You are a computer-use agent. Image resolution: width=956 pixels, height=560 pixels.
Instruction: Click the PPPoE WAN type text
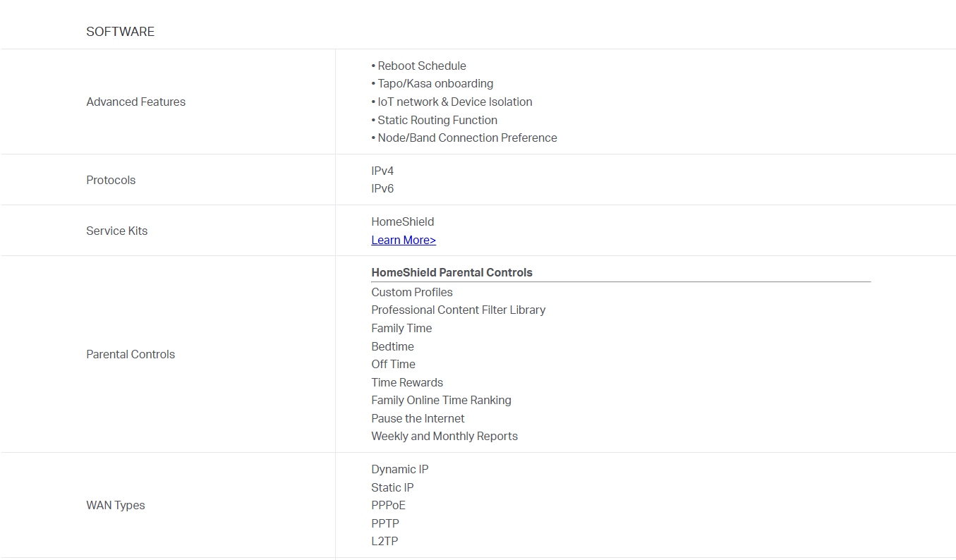(388, 505)
